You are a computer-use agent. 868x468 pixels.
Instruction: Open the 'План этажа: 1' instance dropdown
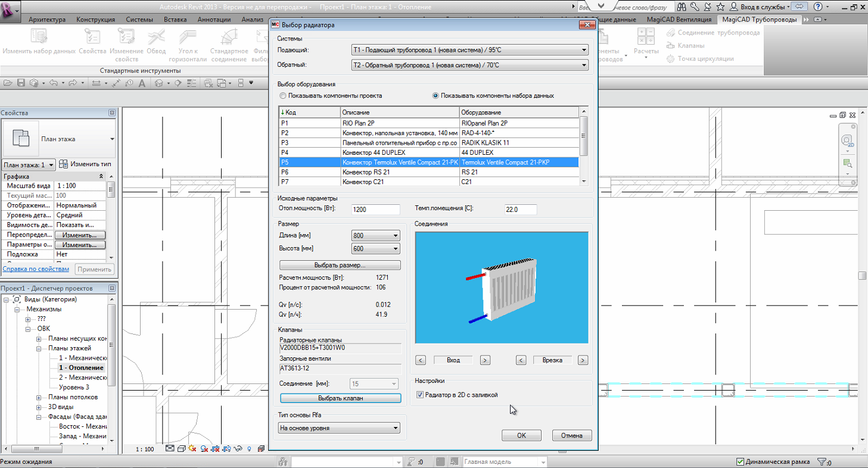pyautogui.click(x=29, y=164)
